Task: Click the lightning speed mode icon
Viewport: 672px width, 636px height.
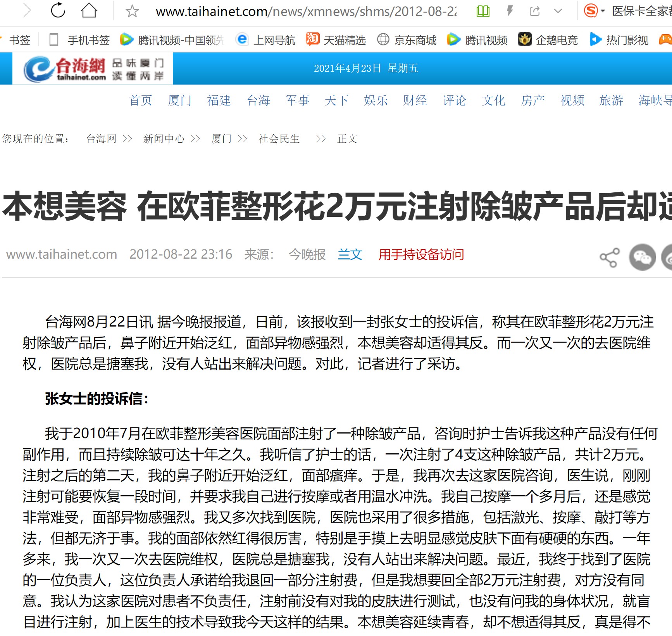Action: [510, 11]
